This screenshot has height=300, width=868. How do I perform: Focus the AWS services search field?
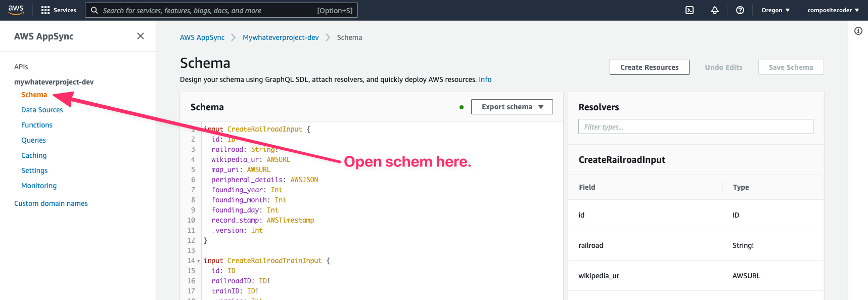tap(221, 10)
